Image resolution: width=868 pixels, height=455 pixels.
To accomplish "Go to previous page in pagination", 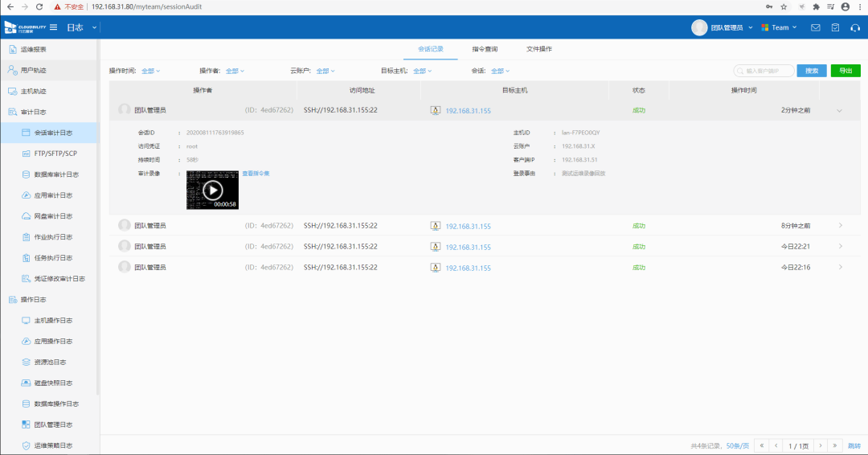I will (776, 445).
